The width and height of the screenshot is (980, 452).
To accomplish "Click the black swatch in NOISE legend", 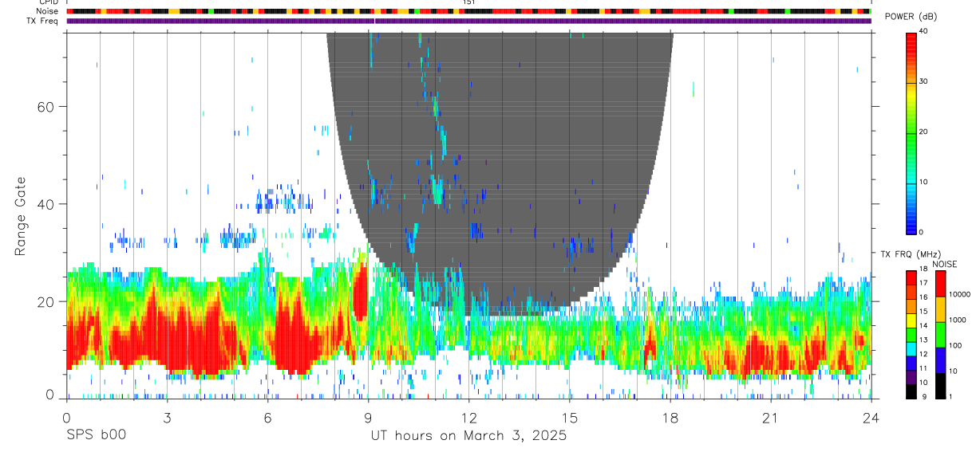I will point(941,386).
